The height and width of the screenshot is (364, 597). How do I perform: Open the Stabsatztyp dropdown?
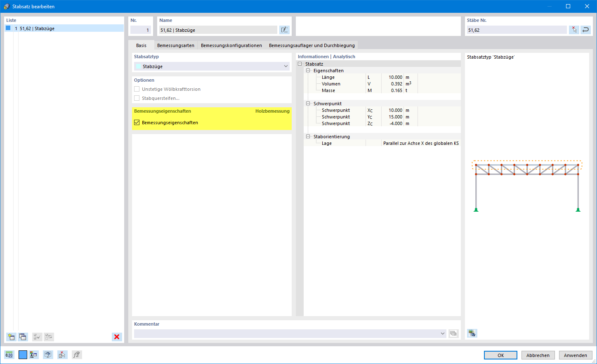pos(212,66)
